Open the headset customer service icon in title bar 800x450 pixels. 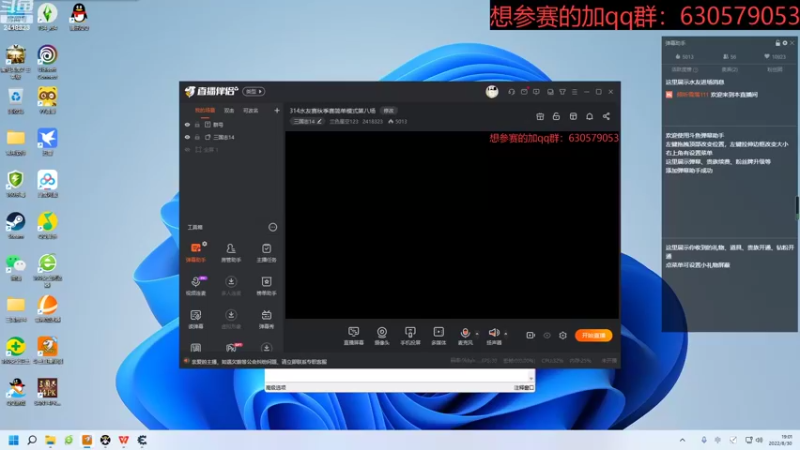tap(511, 92)
